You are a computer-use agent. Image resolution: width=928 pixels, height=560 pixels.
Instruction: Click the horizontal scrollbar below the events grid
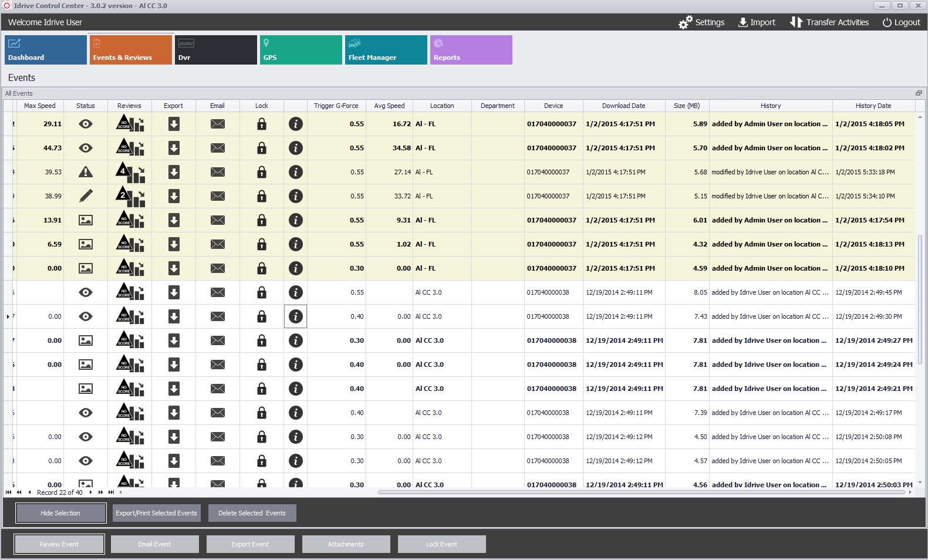pyautogui.click(x=640, y=492)
